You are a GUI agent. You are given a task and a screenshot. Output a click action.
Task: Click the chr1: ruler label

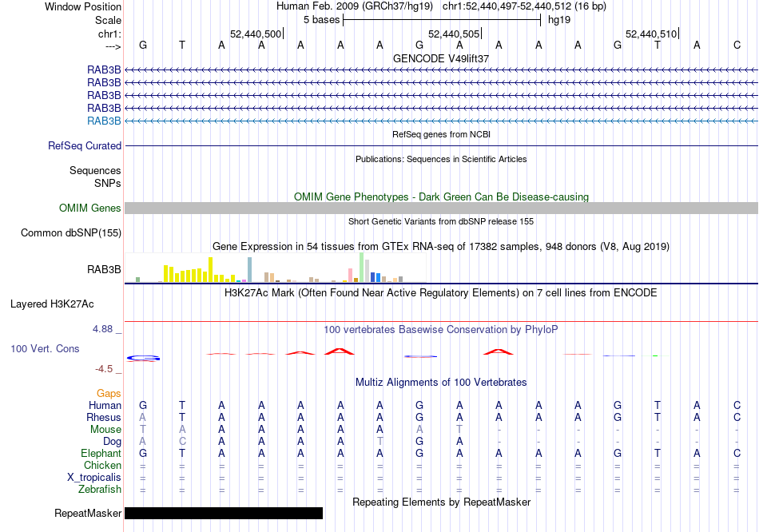[109, 34]
